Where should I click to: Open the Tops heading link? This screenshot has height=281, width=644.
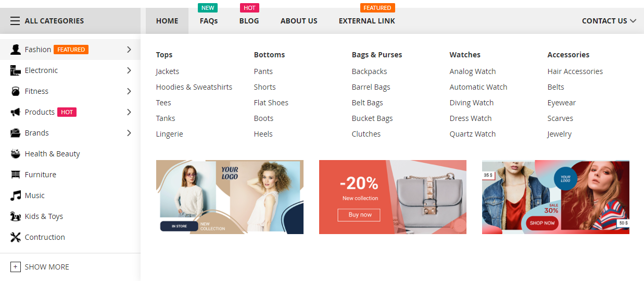coord(164,55)
